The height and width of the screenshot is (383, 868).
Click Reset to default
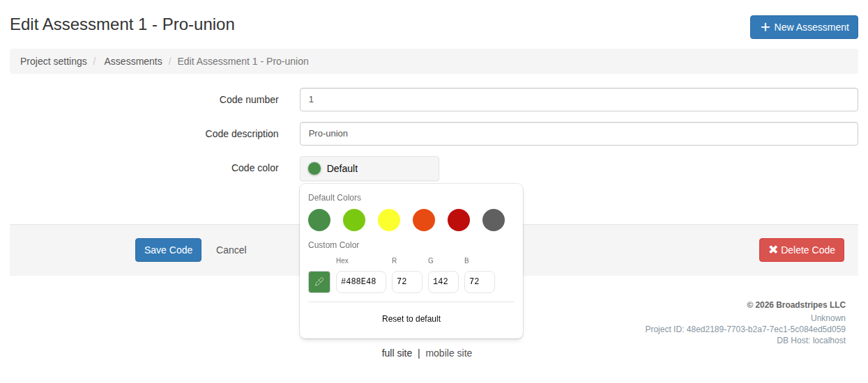(x=411, y=319)
